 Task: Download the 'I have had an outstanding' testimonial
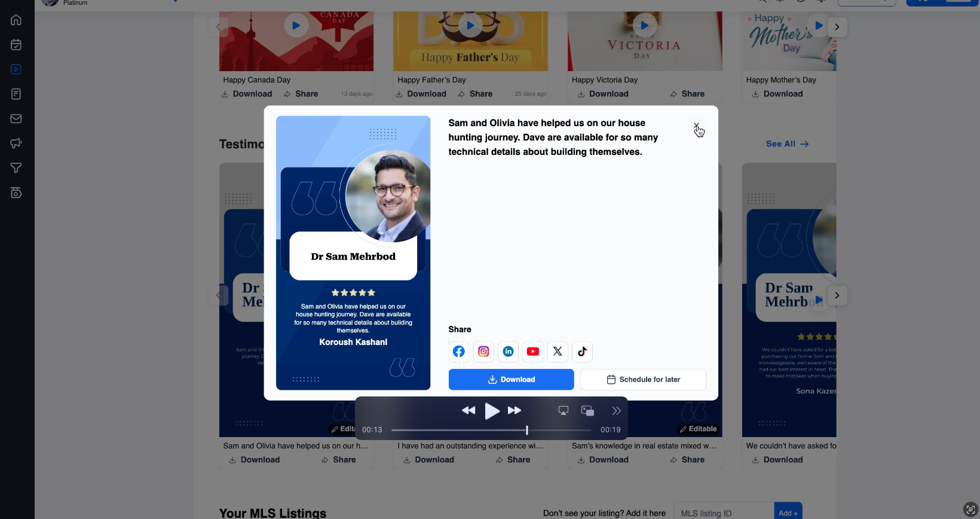point(429,460)
